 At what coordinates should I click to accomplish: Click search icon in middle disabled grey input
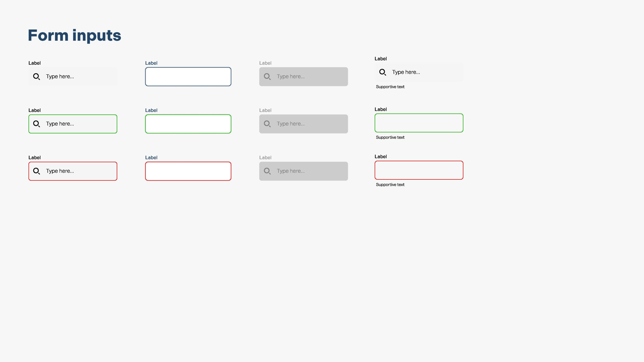coord(267,124)
